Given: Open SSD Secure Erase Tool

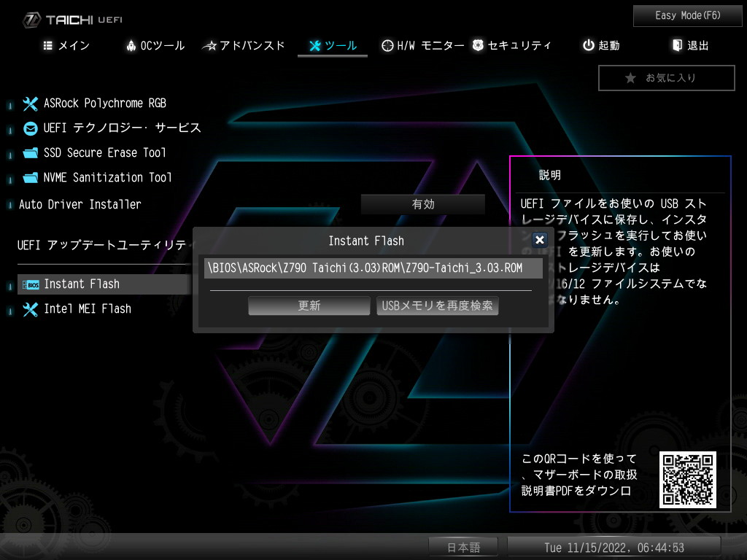Looking at the screenshot, I should [105, 153].
